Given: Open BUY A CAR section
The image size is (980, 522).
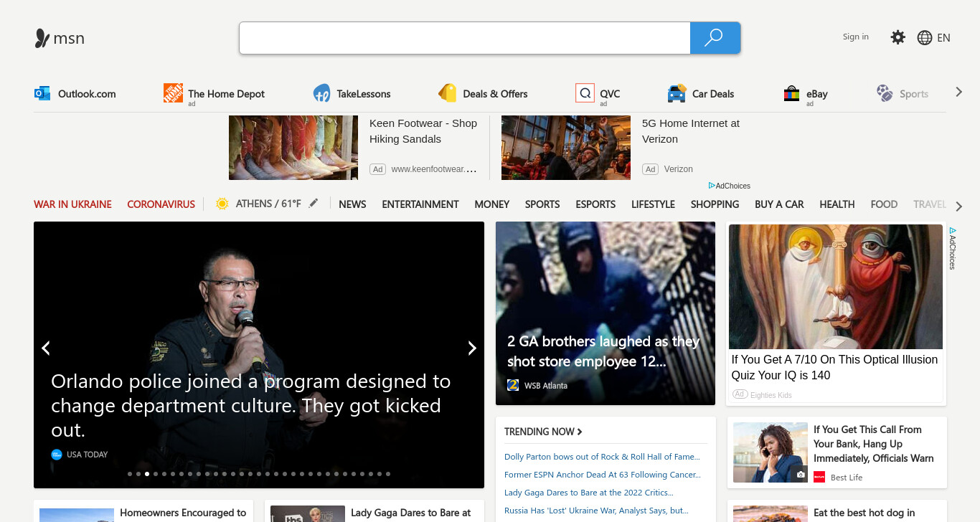Looking at the screenshot, I should [x=779, y=204].
